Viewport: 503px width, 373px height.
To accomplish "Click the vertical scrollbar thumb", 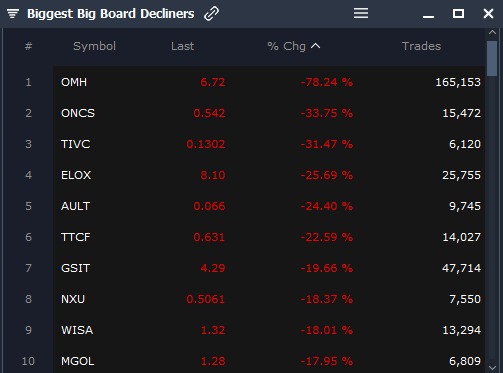I will click(492, 59).
